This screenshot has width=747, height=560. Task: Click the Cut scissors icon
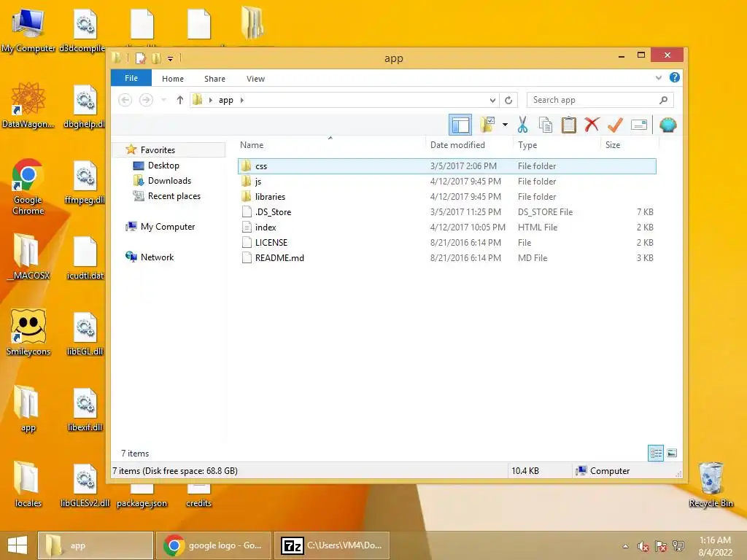click(522, 125)
